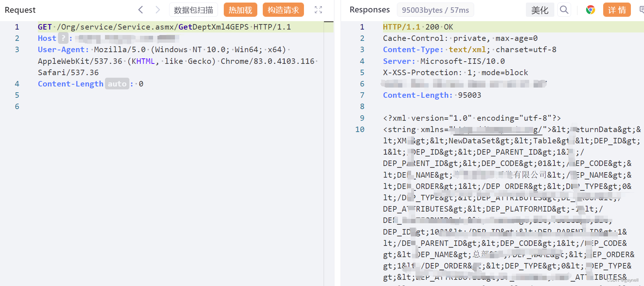This screenshot has height=286, width=644.
Task: Click the X-XSS-Protection header line
Action: pos(456,72)
